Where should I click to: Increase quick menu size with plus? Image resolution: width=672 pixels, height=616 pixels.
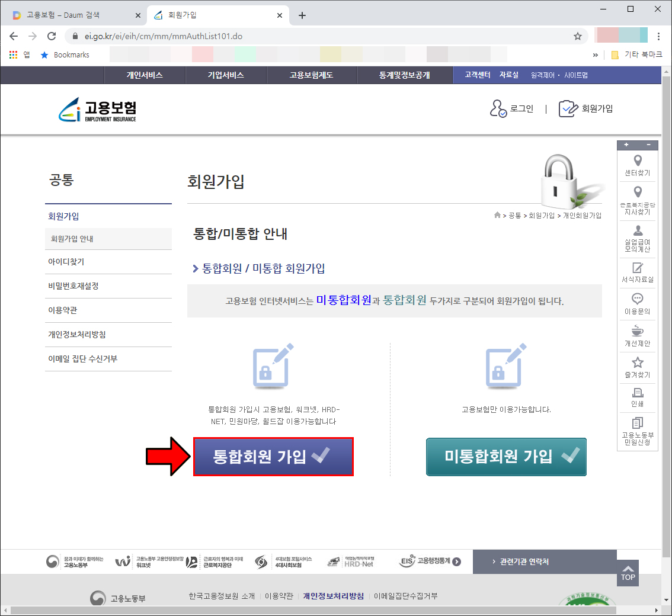[x=626, y=145]
